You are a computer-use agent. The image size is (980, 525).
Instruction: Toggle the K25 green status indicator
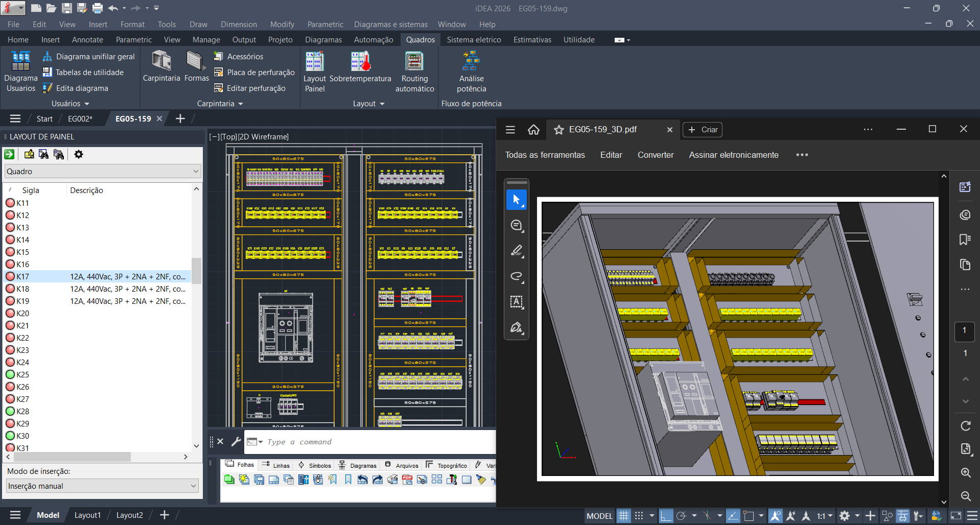pyautogui.click(x=10, y=374)
